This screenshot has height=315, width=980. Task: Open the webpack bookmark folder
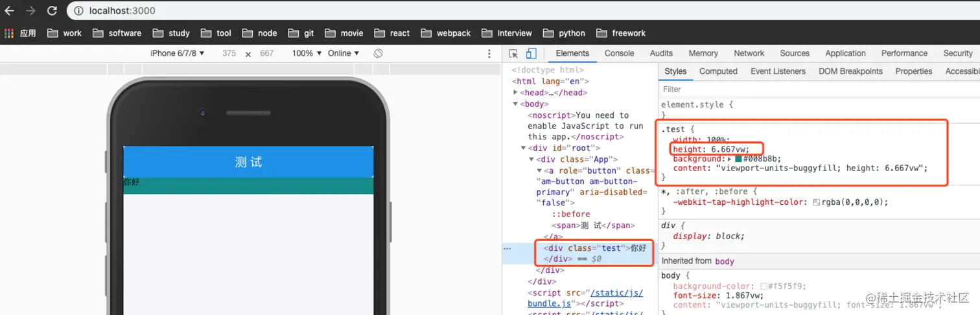pos(445,33)
